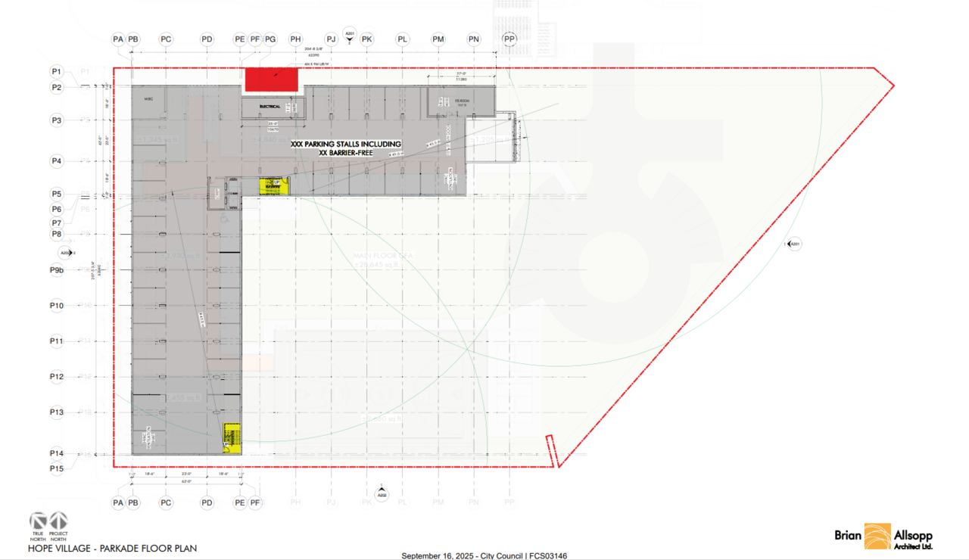Click the Hope Village Parkade Floor Plan title
This screenshot has height=560, width=969.
coord(113,548)
